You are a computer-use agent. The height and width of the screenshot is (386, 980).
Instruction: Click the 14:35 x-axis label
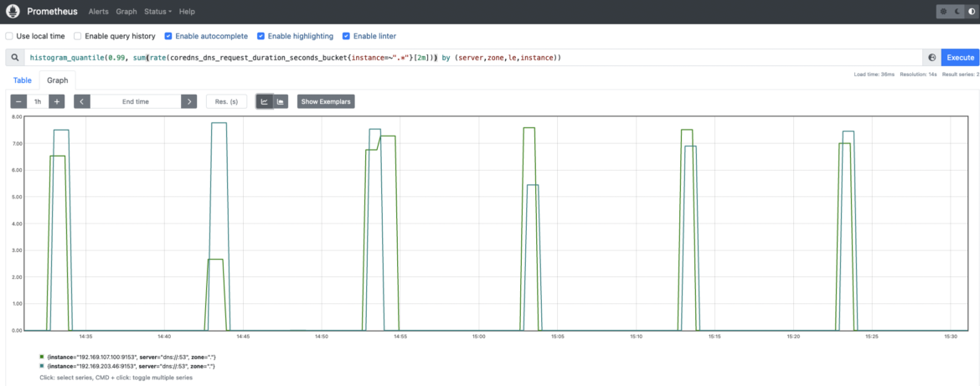point(85,337)
